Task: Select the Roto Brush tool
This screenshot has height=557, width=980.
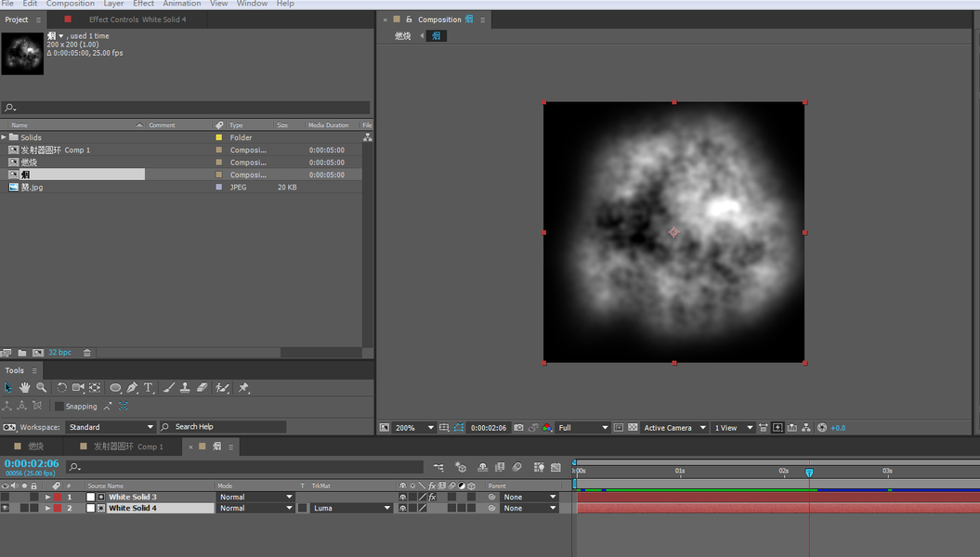Action: (222, 388)
